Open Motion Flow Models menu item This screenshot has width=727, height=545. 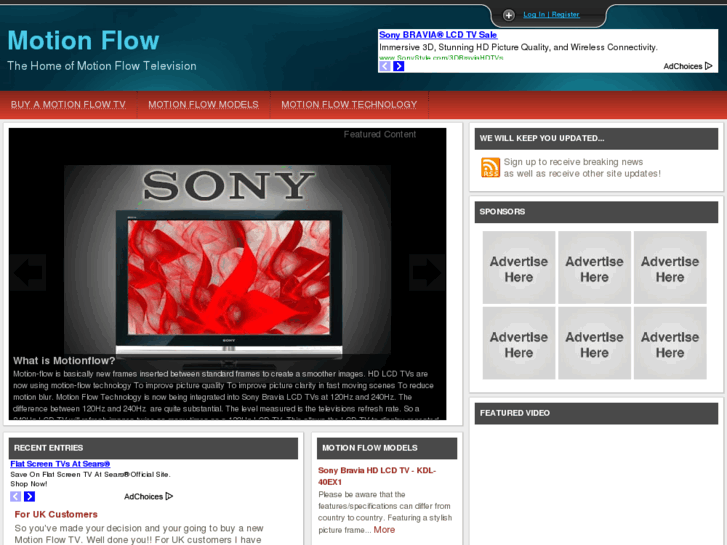click(x=204, y=104)
